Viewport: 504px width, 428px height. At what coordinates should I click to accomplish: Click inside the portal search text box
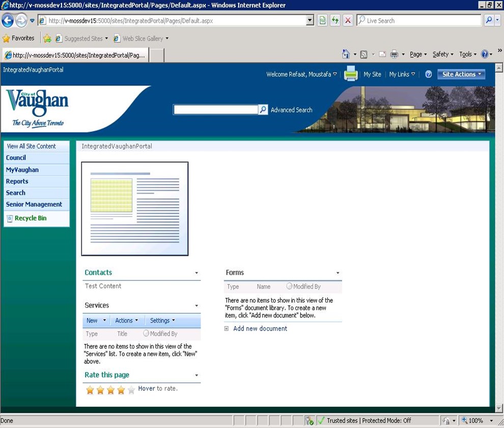pyautogui.click(x=215, y=110)
